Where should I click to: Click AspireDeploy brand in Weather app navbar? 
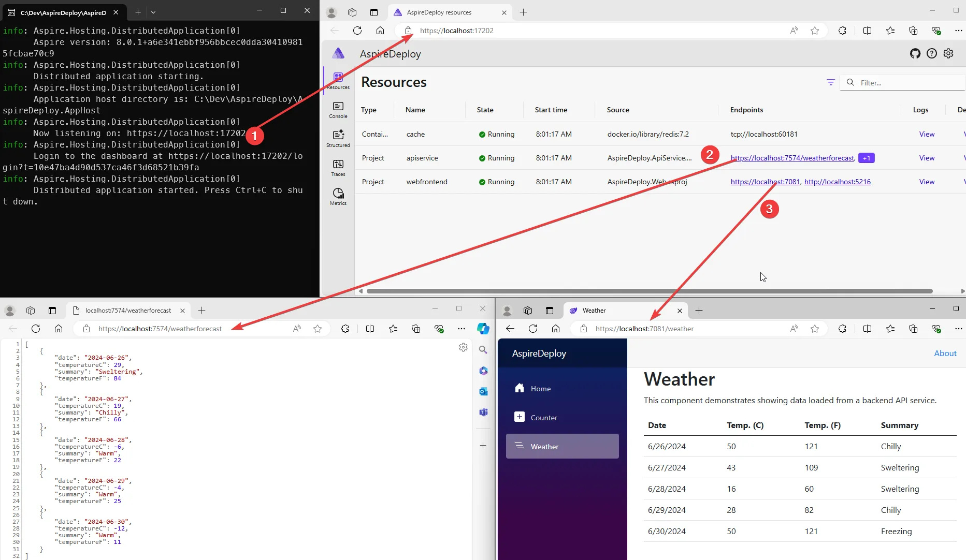[x=539, y=353]
